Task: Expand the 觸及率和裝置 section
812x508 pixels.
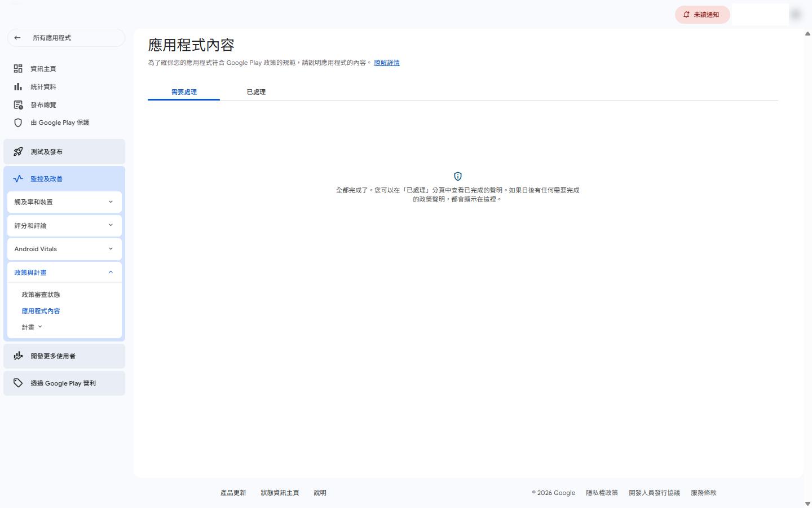Action: (x=64, y=202)
